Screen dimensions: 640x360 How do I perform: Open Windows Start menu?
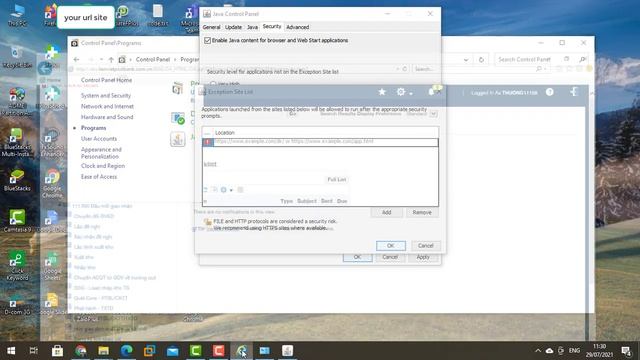click(11, 351)
